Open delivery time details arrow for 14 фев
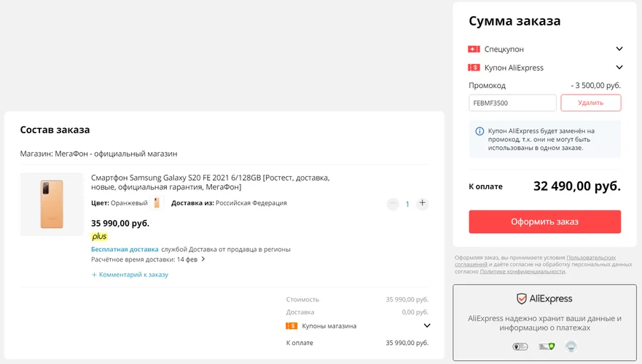Image resolution: width=642 pixels, height=364 pixels. pyautogui.click(x=203, y=259)
